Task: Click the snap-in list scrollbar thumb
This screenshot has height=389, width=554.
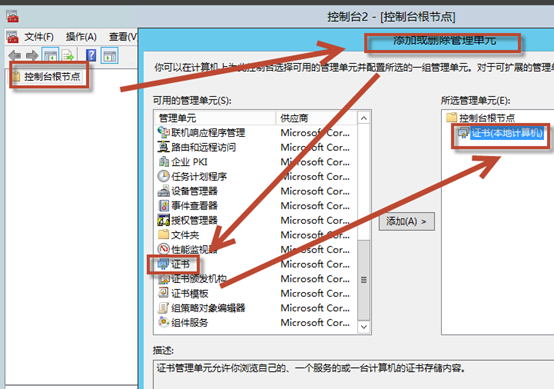Action: point(364,280)
